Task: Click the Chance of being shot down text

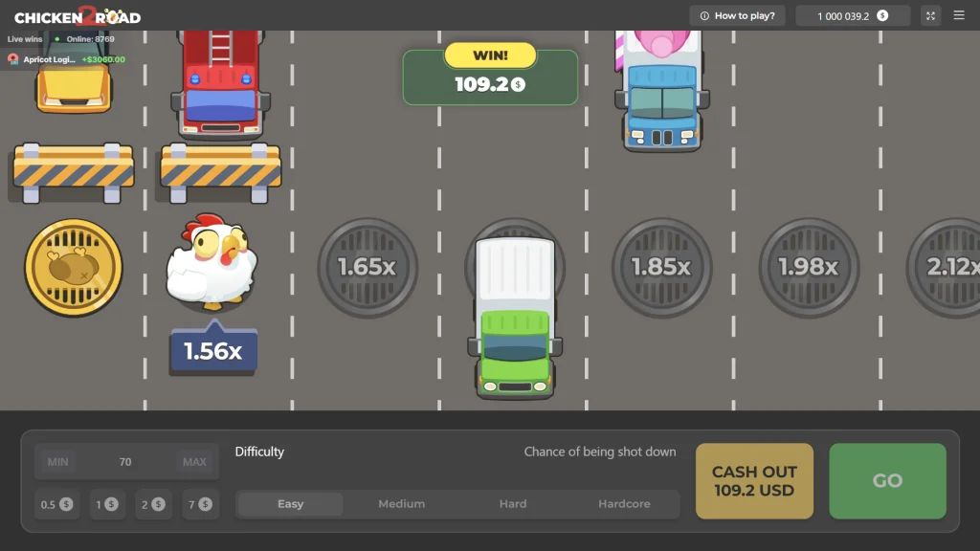Action: [x=600, y=452]
